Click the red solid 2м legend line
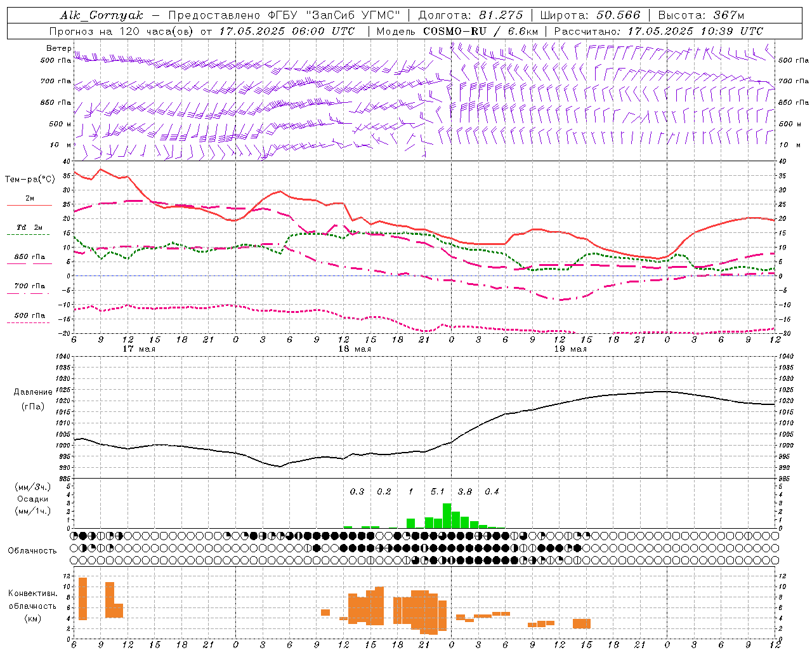 click(x=29, y=206)
